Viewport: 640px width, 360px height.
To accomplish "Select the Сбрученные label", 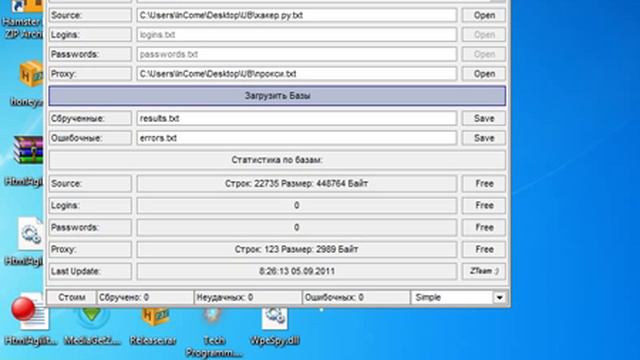I will click(90, 118).
